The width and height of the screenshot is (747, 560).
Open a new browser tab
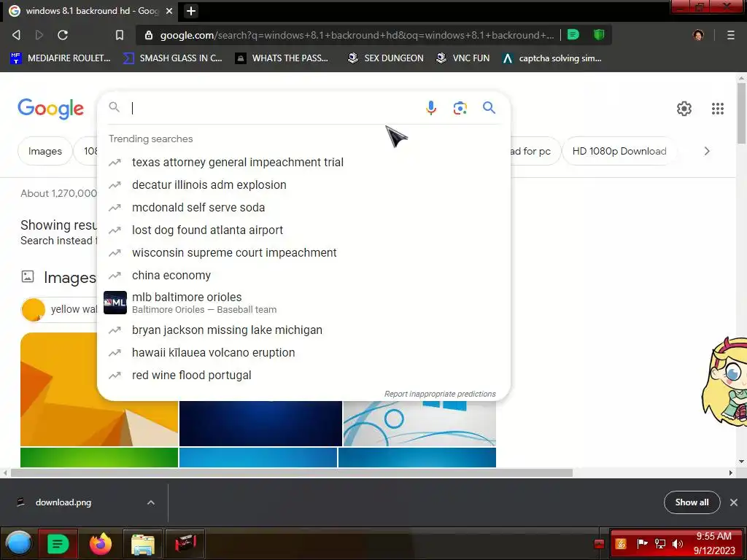point(190,11)
